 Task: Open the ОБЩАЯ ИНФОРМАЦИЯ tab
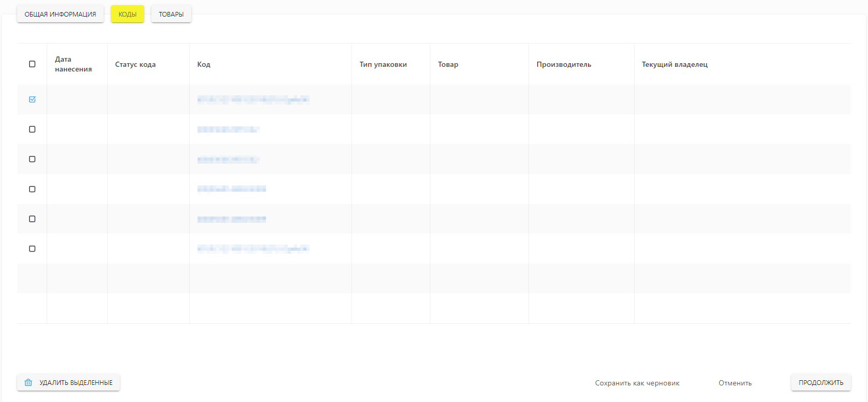coord(60,14)
